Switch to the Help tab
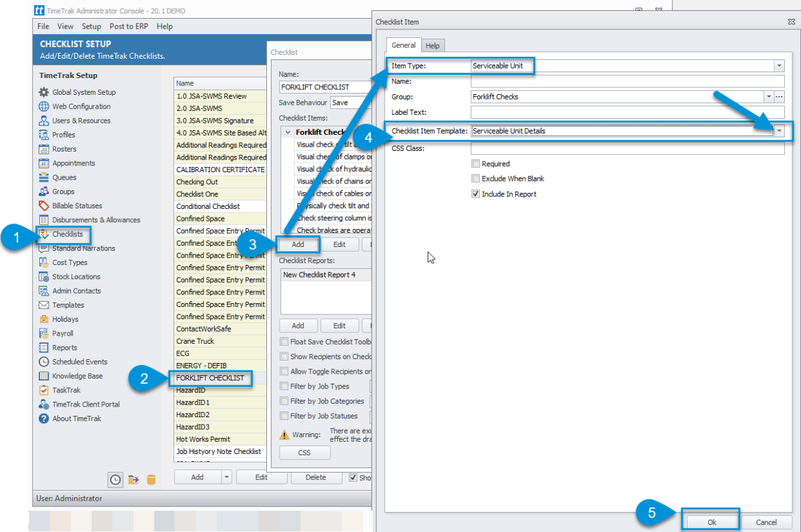 [433, 45]
